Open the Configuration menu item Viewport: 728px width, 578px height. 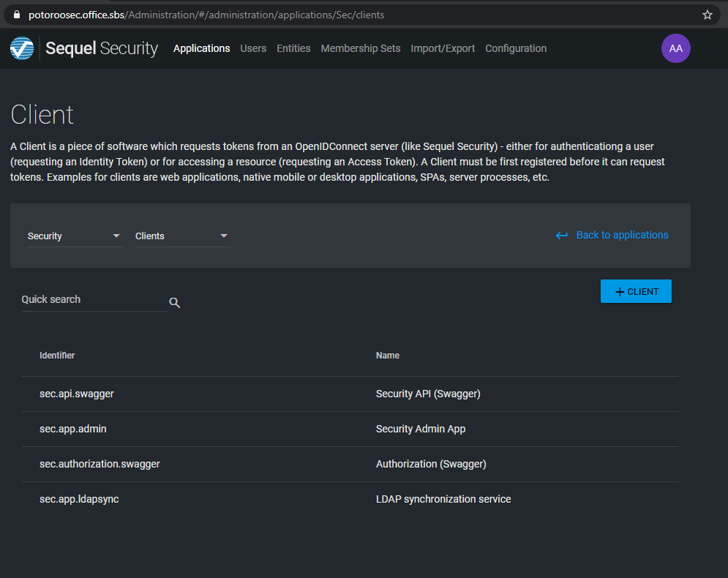click(x=516, y=48)
